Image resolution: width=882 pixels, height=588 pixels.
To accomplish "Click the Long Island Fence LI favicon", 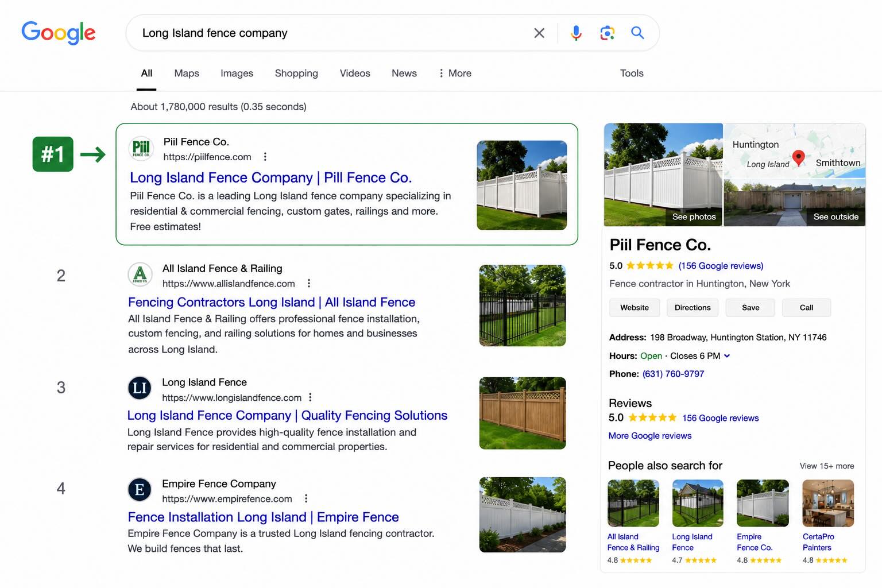I will tap(140, 389).
